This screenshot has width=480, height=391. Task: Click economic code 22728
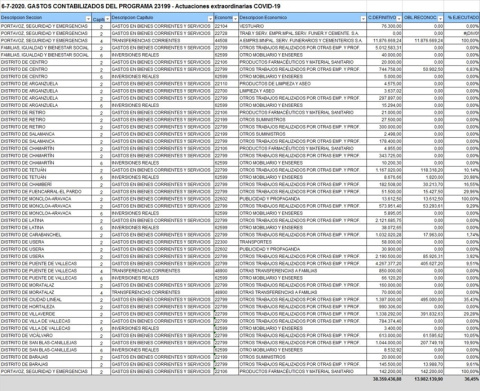pos(226,33)
